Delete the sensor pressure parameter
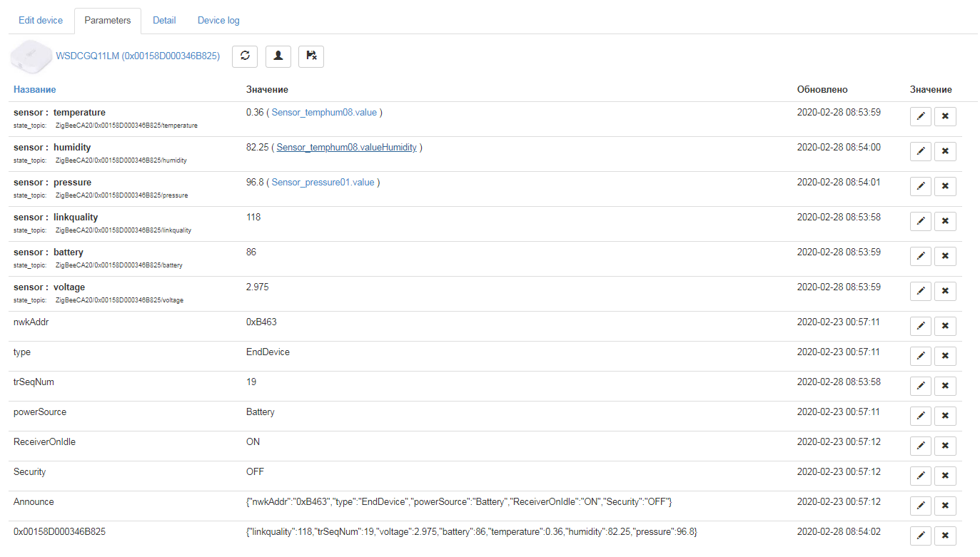 tap(945, 186)
